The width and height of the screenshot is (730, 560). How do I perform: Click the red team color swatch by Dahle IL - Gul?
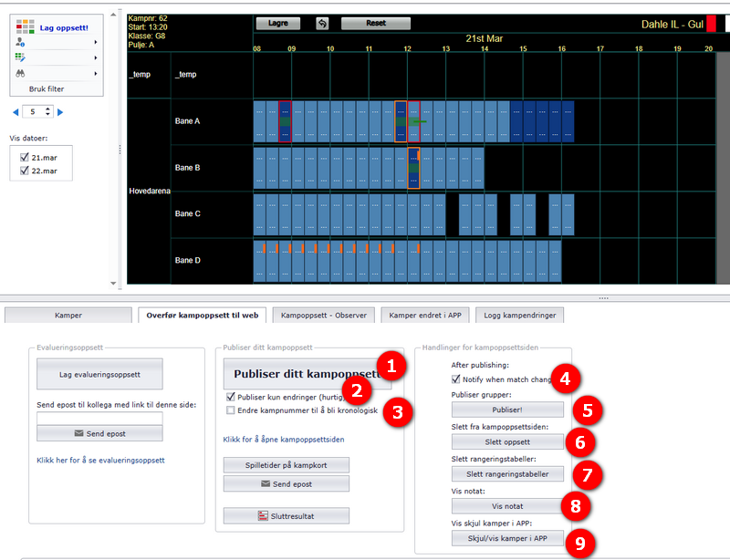click(x=711, y=24)
